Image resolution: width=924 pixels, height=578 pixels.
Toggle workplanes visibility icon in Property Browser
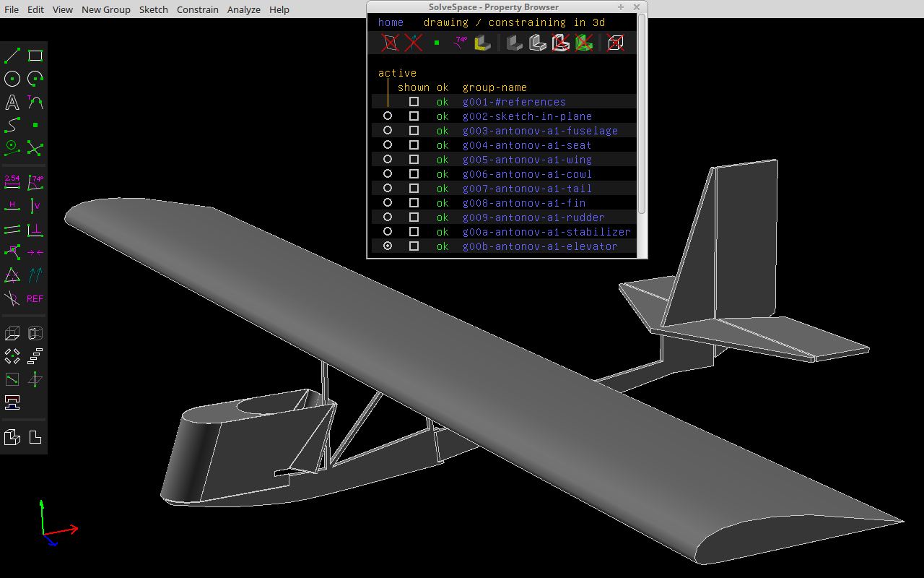(x=391, y=43)
